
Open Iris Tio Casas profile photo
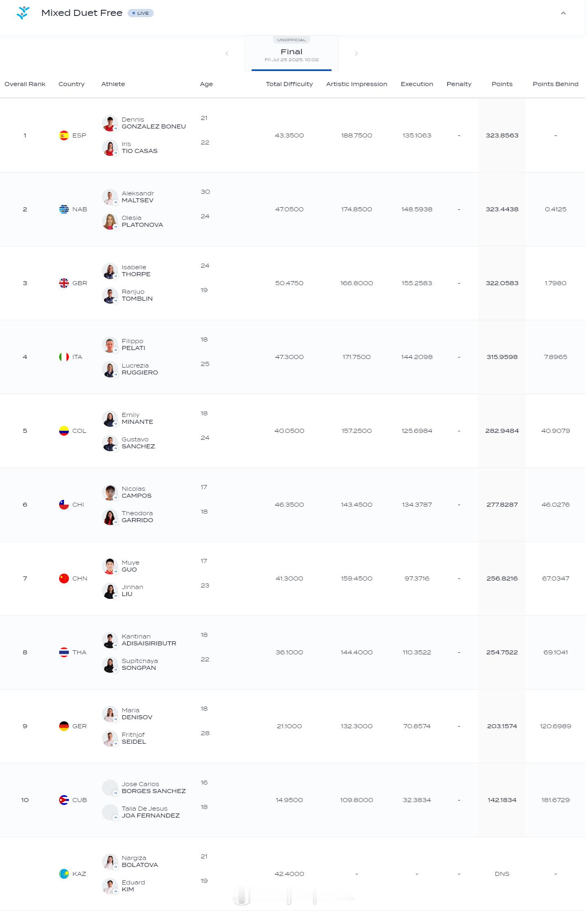coord(110,148)
